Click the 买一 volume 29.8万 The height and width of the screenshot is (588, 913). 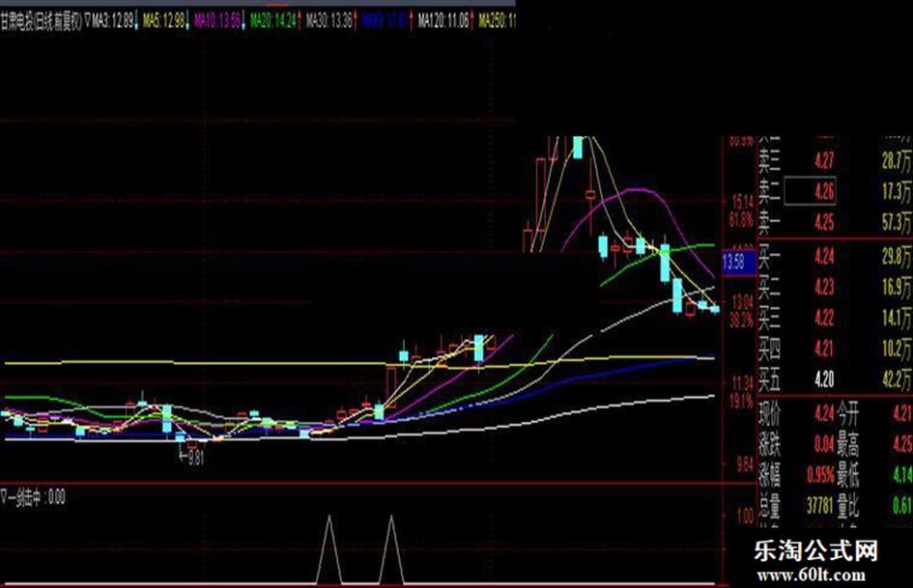tap(897, 256)
